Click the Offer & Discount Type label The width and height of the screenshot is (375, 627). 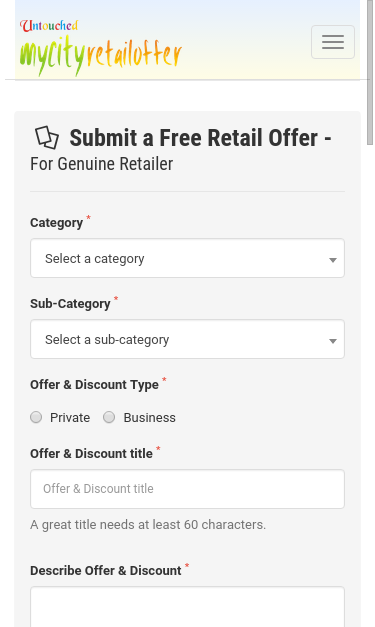94,385
